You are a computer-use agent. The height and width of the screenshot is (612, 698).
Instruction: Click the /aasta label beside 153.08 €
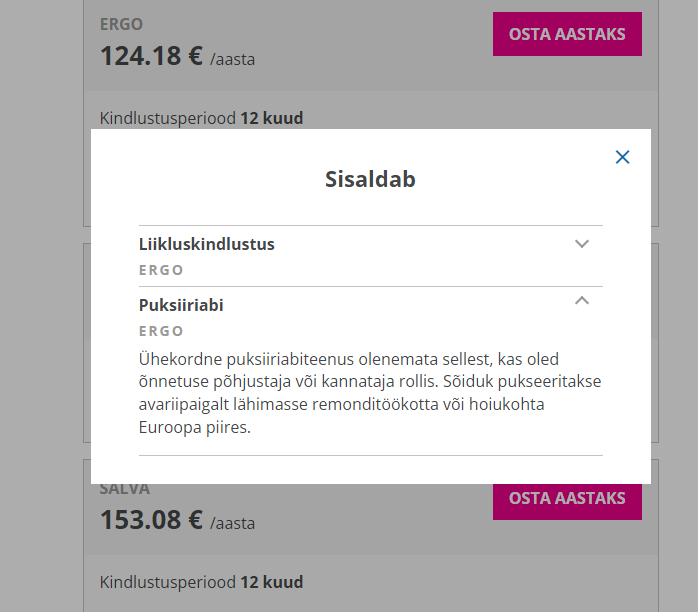[x=232, y=523]
